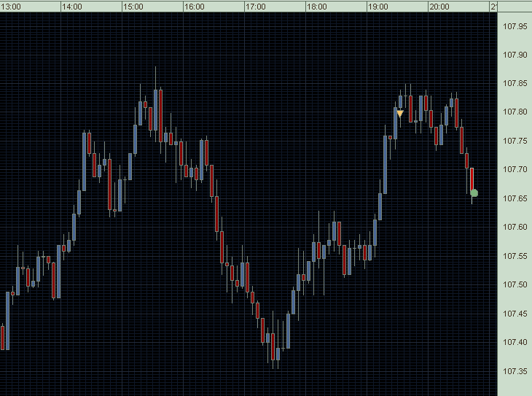This screenshot has height=396, width=532.
Task: Click the 107.40 price level label
Action: (515, 342)
